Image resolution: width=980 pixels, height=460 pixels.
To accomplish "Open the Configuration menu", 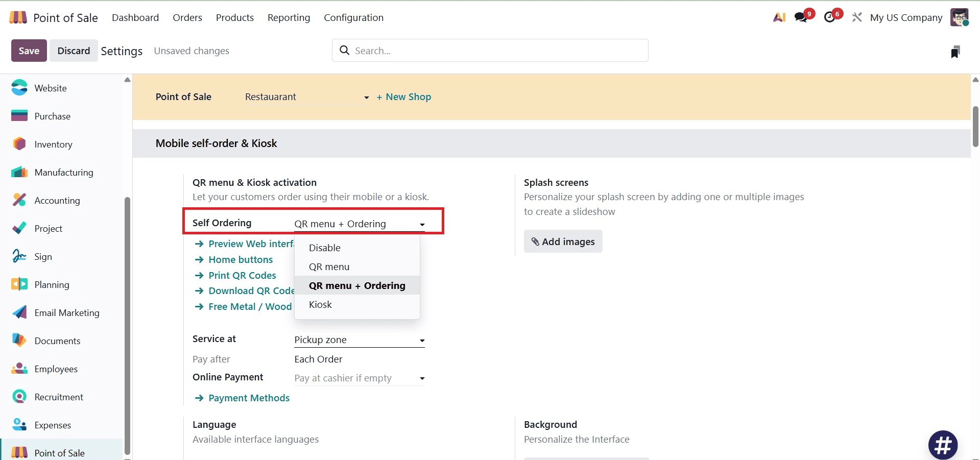I will 353,17.
